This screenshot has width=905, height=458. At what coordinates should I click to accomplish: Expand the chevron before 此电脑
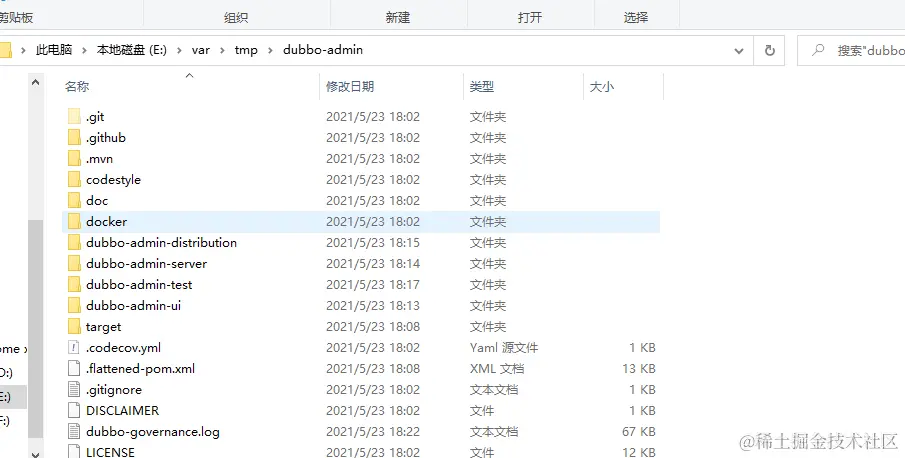point(24,50)
